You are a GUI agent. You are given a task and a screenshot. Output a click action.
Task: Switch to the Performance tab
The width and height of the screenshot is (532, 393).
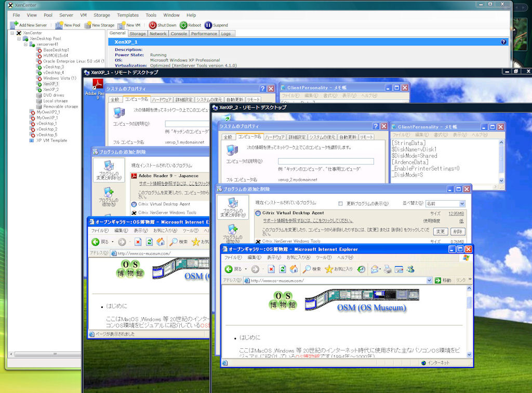coord(204,34)
